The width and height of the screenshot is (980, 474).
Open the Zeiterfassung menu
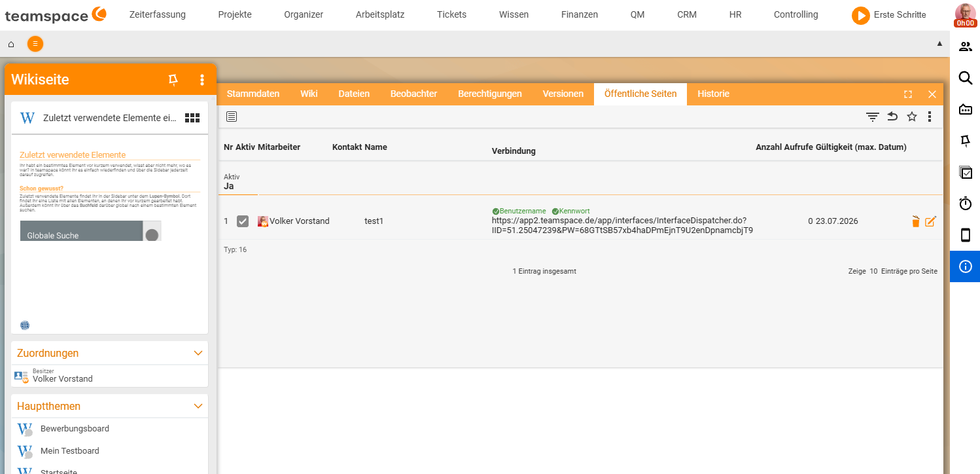point(158,14)
